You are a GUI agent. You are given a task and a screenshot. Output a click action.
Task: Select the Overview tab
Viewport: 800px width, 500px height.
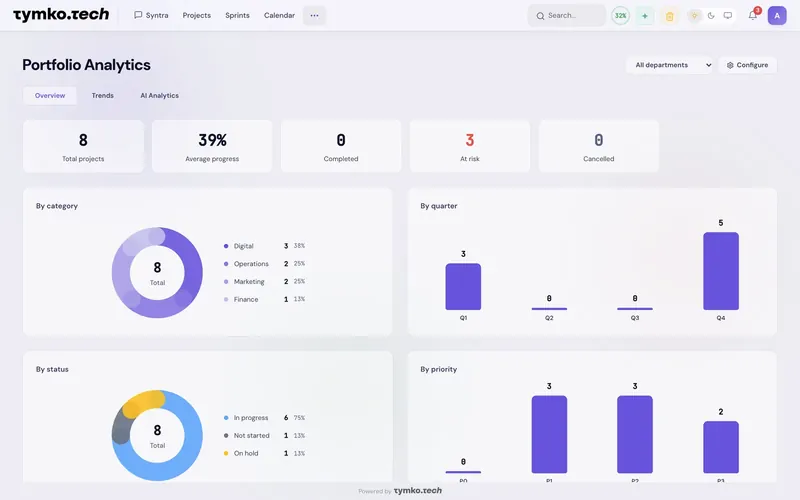pos(50,95)
